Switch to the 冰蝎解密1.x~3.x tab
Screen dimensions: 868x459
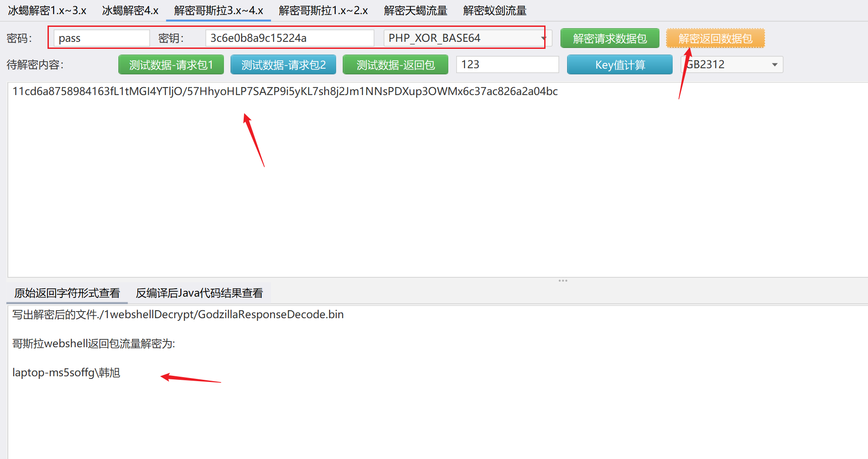[x=47, y=11]
